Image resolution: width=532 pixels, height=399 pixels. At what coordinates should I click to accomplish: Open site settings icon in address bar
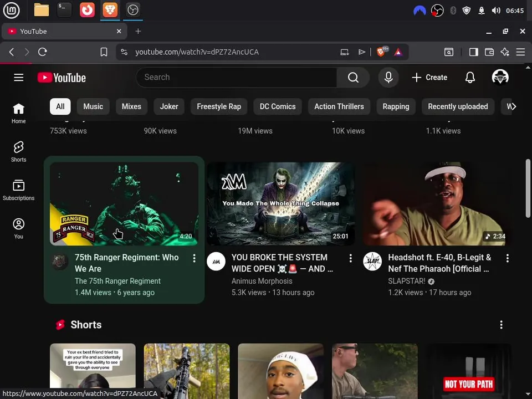click(124, 52)
